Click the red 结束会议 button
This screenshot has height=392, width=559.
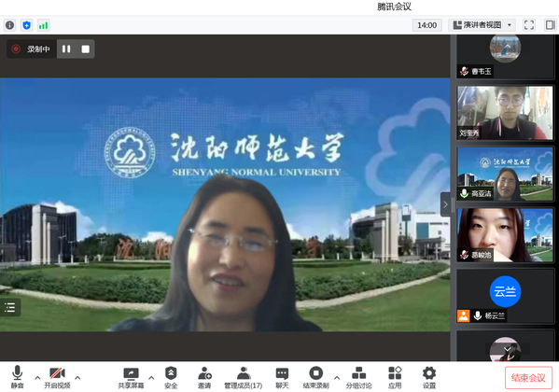click(528, 377)
